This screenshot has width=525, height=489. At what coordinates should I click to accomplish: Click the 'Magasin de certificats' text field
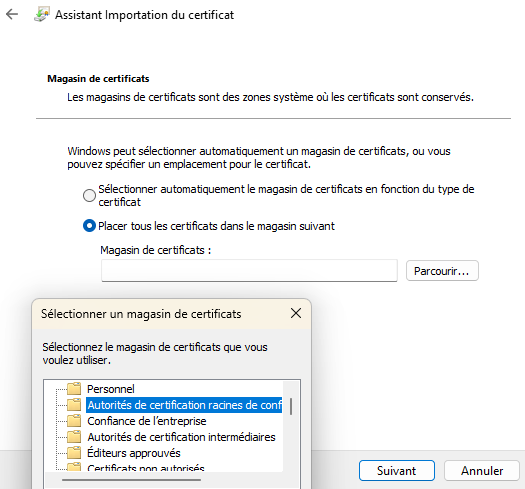249,271
